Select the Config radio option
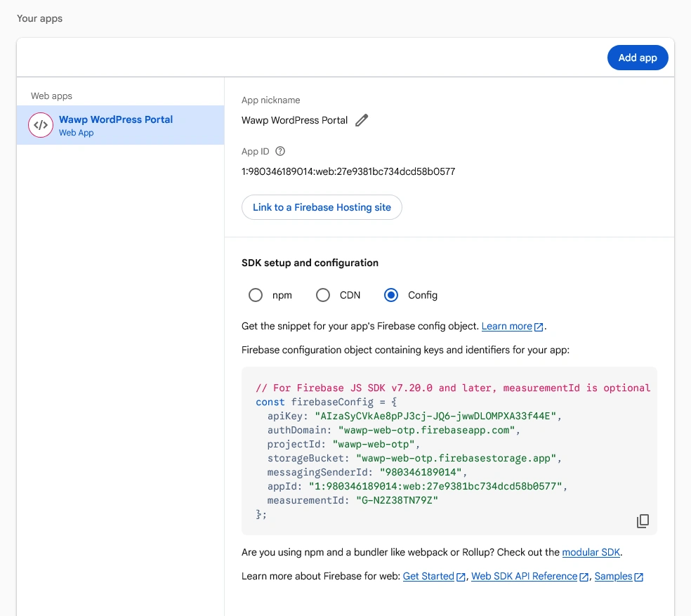The image size is (691, 616). (x=391, y=295)
